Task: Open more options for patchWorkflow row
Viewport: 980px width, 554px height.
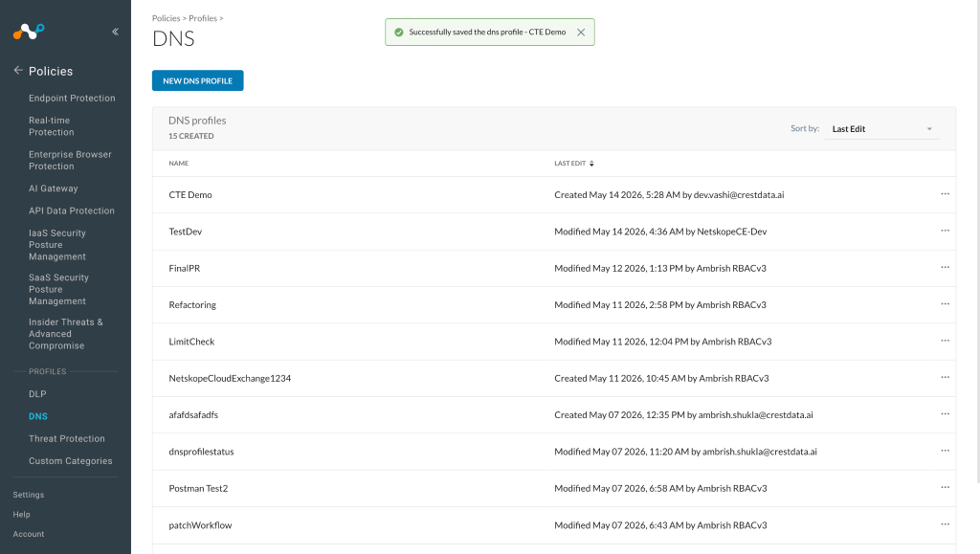Action: coord(945,524)
